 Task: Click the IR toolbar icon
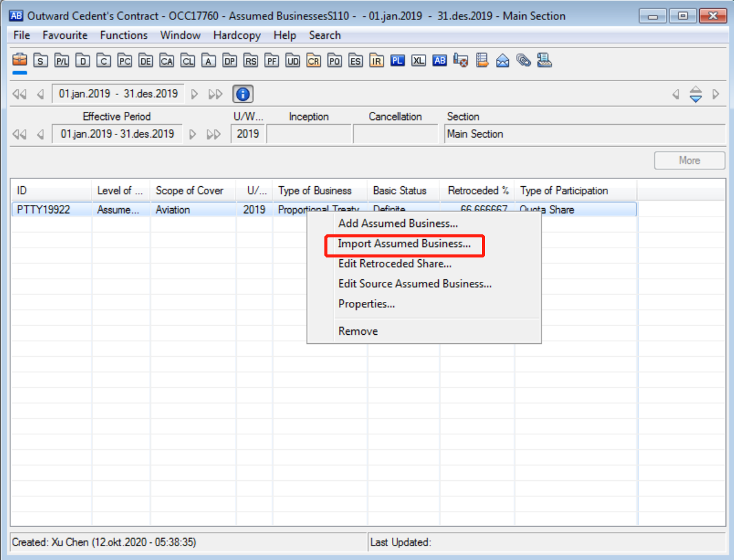click(x=377, y=61)
